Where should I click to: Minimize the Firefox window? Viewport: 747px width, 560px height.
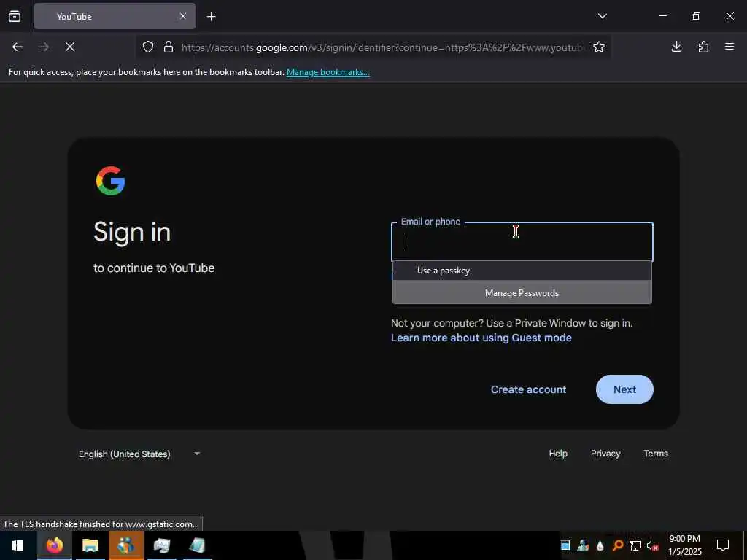(662, 16)
